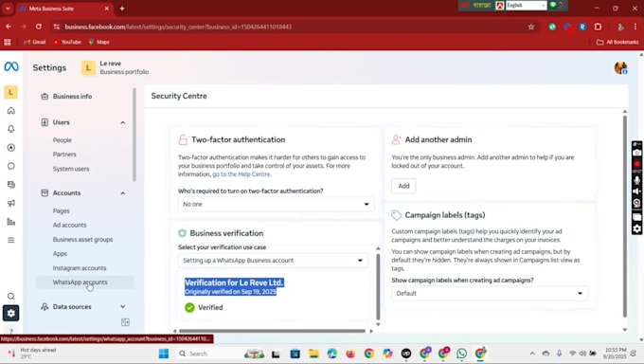Open compass Planner icon in rail

click(11, 148)
